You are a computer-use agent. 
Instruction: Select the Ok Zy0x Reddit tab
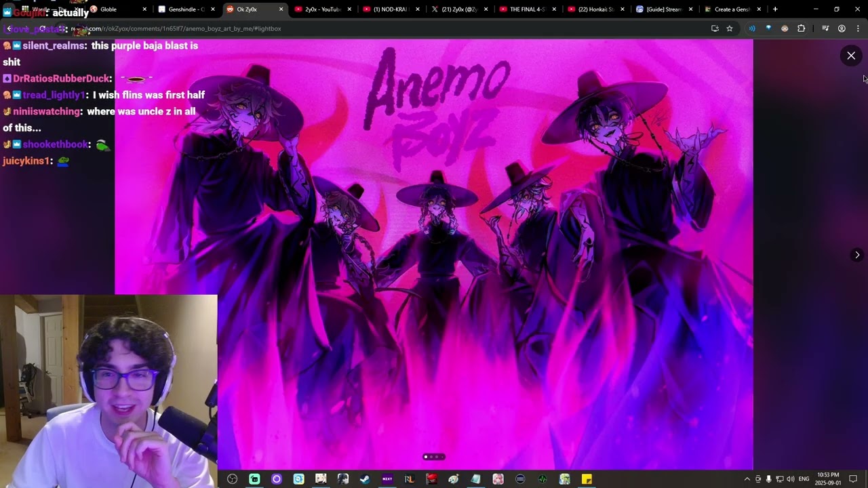(x=254, y=9)
